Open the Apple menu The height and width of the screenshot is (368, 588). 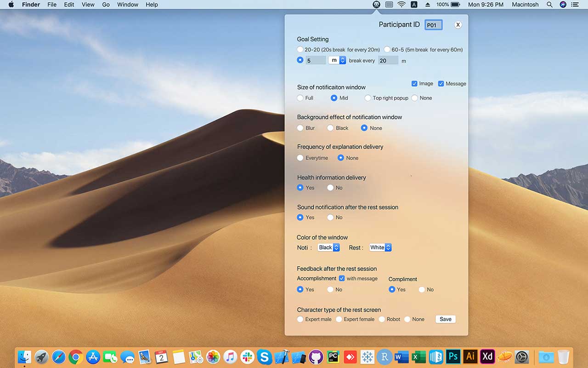[11, 5]
